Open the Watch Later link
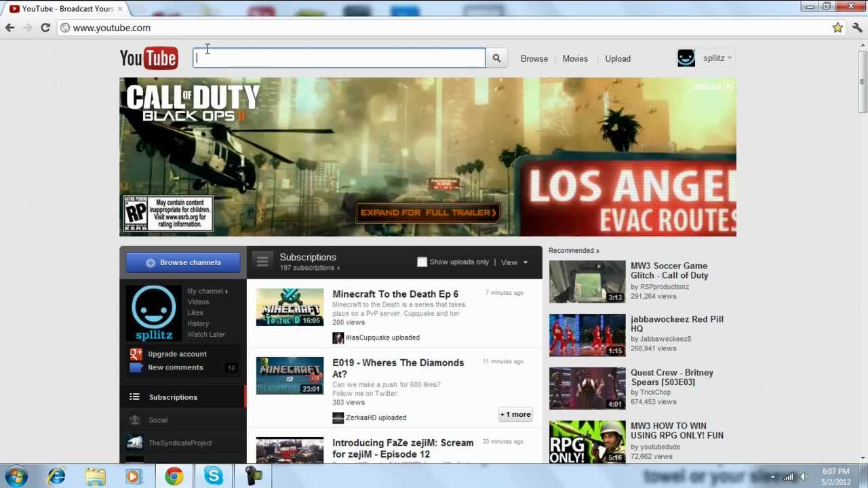The width and height of the screenshot is (868, 488). 206,335
